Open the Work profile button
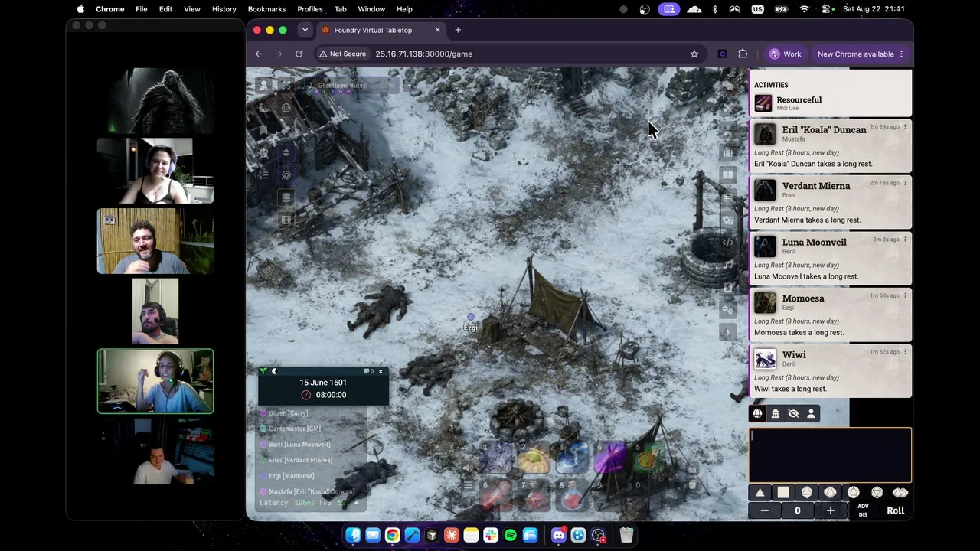Viewport: 980px width, 551px height. [x=785, y=54]
